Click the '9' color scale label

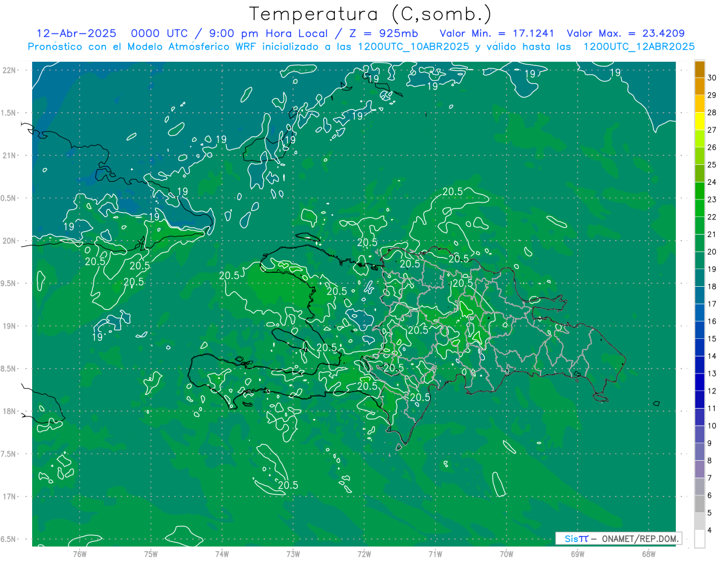[710, 444]
